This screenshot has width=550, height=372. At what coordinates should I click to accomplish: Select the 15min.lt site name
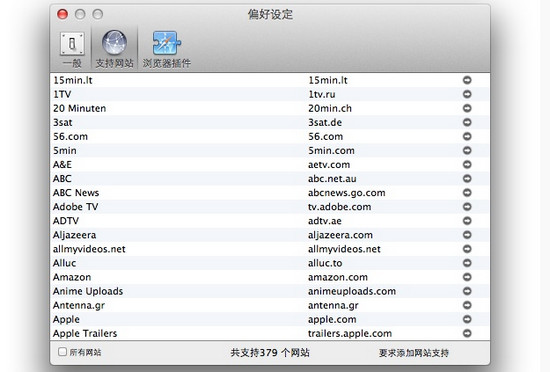click(x=73, y=80)
